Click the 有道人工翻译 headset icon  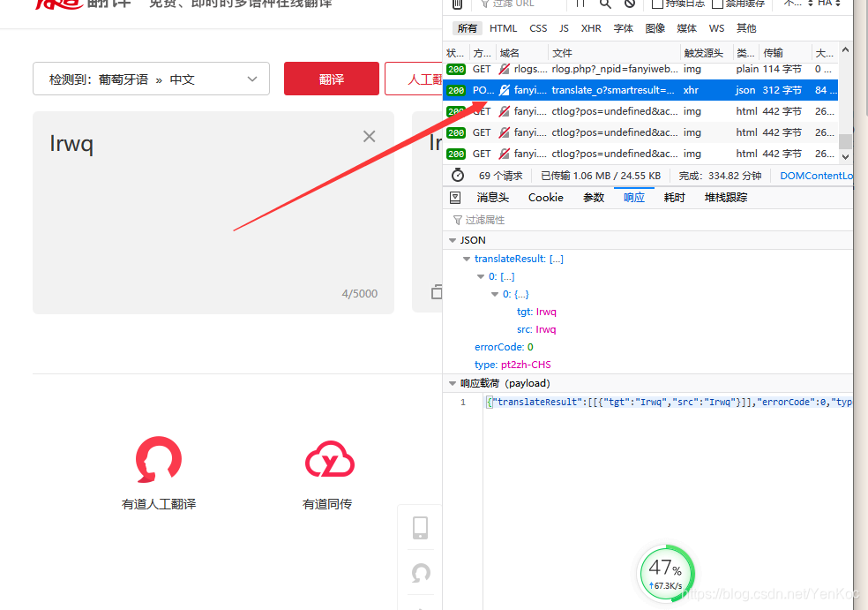(159, 459)
